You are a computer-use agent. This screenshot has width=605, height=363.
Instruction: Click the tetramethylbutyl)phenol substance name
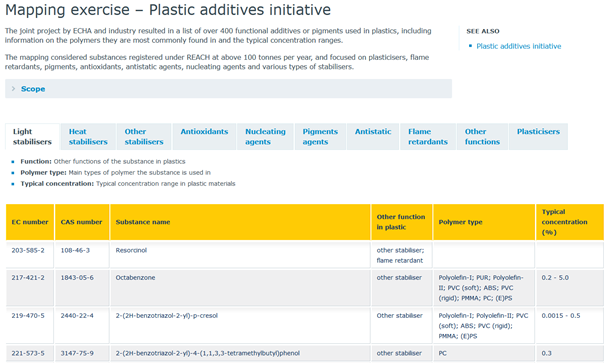[208, 353]
